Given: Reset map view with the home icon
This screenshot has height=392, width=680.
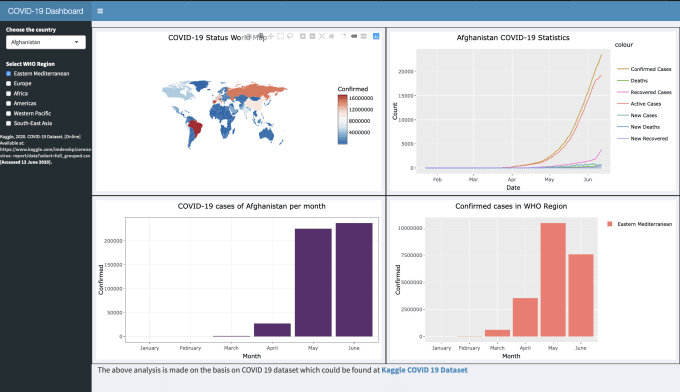Looking at the screenshot, I should click(331, 36).
